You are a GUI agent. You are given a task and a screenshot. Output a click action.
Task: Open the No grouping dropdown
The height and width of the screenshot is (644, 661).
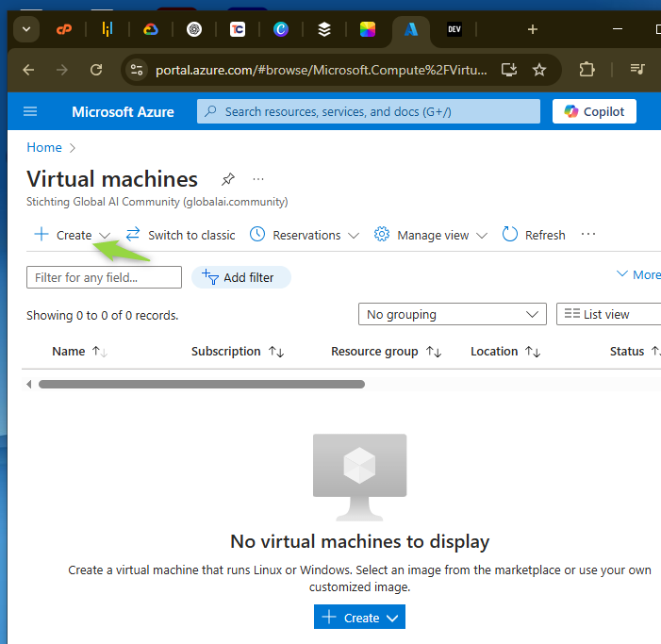point(453,314)
